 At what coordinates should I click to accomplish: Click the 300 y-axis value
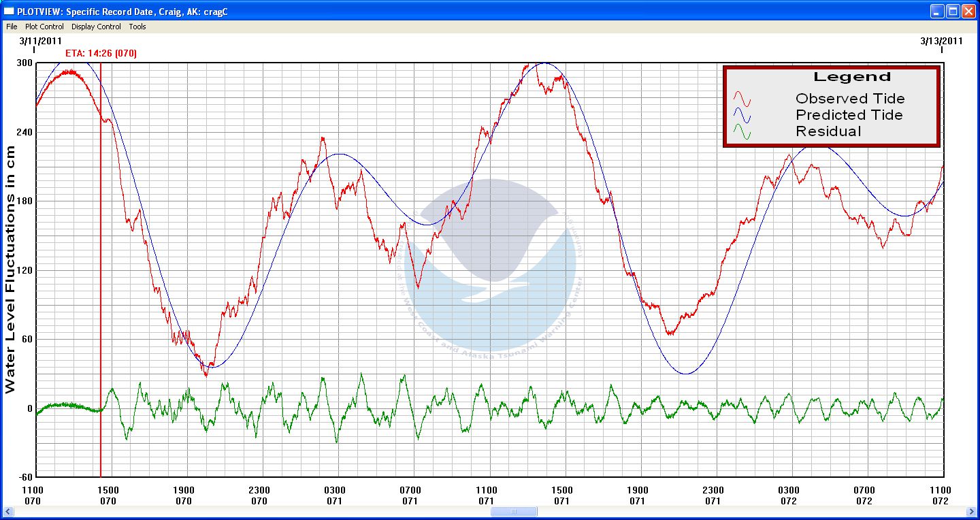click(x=24, y=63)
